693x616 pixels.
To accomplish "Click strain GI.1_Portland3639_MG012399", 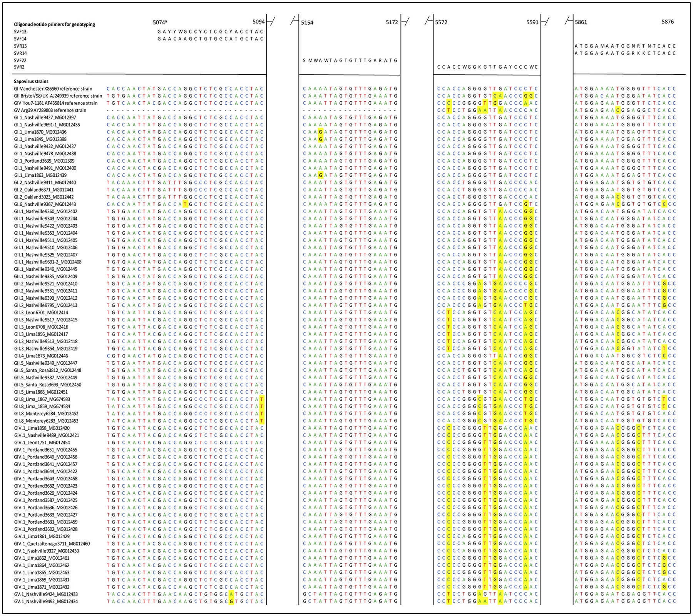I will (x=44, y=161).
